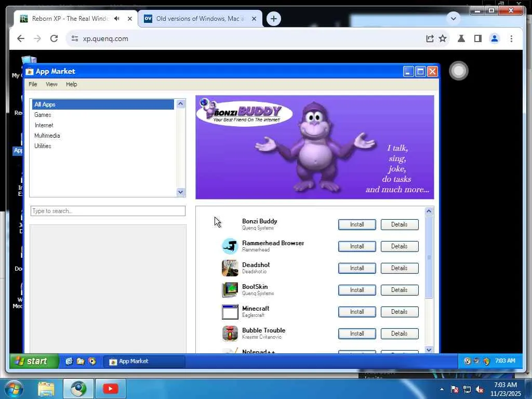
Task: Click the XP tray security shield icon
Action: [486, 361]
